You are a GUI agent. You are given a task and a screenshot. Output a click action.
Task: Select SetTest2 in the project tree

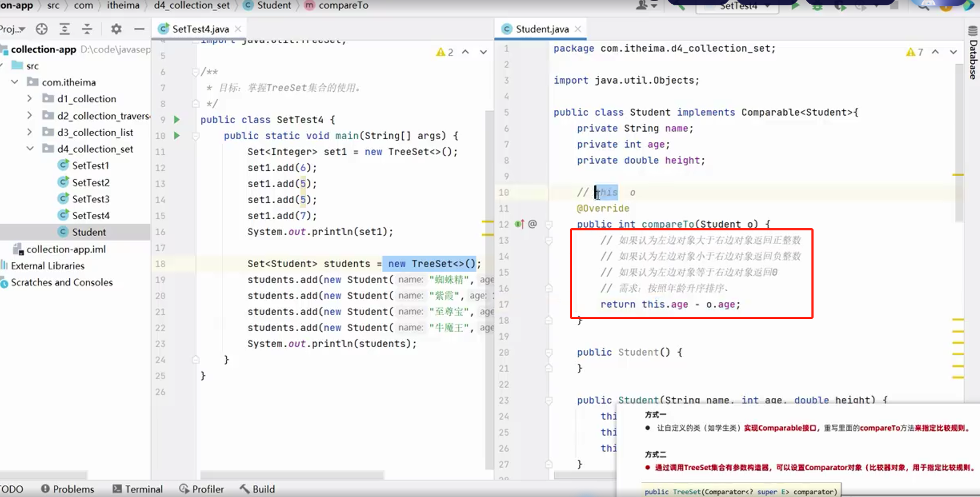[83, 182]
